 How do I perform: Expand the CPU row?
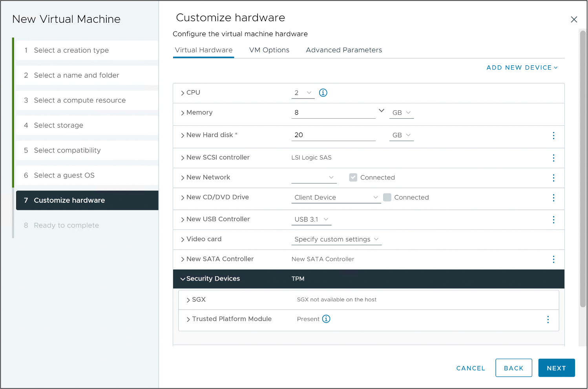(183, 93)
